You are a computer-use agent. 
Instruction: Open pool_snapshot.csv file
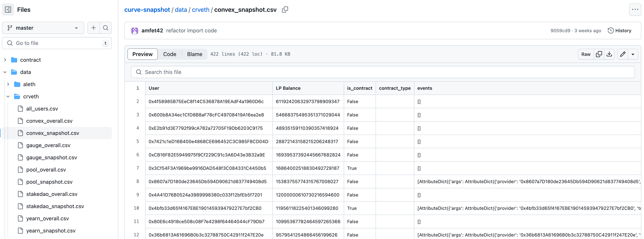[49, 182]
